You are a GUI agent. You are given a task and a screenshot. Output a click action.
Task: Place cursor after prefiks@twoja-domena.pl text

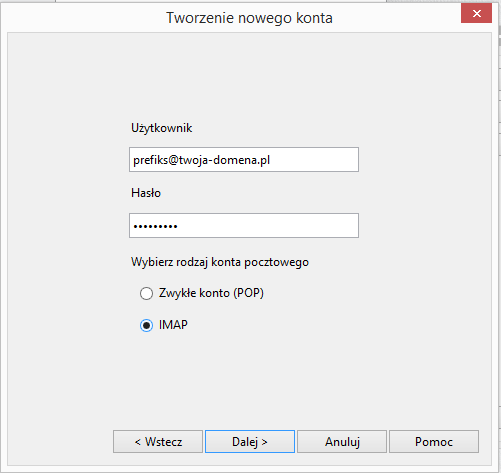272,160
